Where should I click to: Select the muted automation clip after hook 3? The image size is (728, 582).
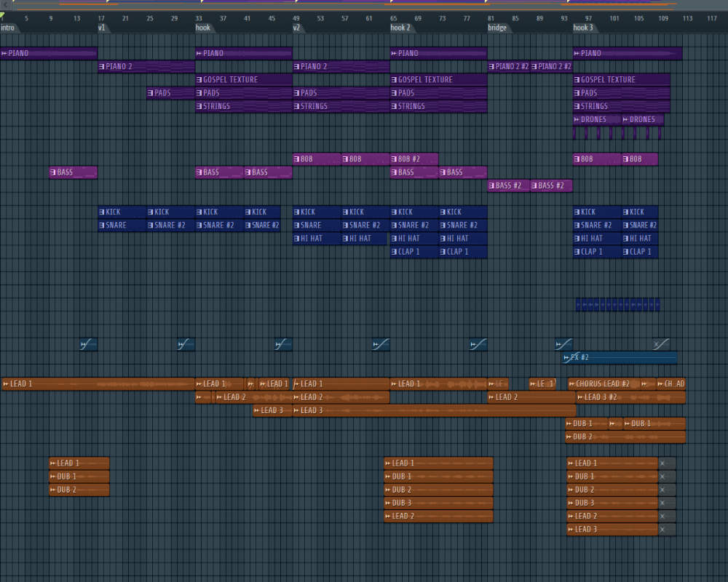661,344
